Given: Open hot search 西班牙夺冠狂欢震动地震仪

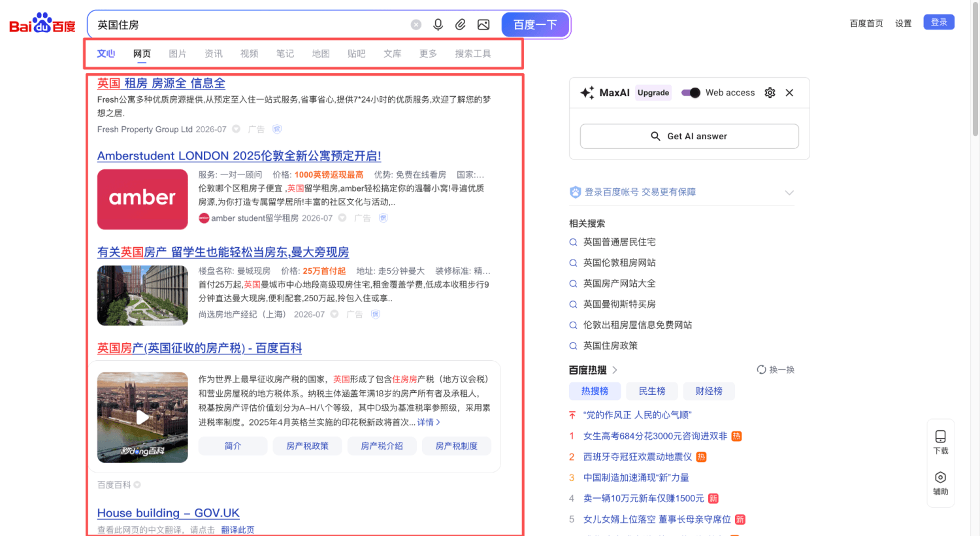Looking at the screenshot, I should [638, 457].
